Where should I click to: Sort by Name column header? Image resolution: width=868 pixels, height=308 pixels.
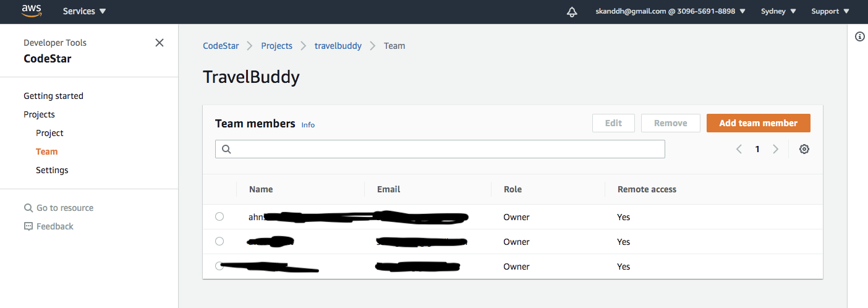[x=261, y=189]
